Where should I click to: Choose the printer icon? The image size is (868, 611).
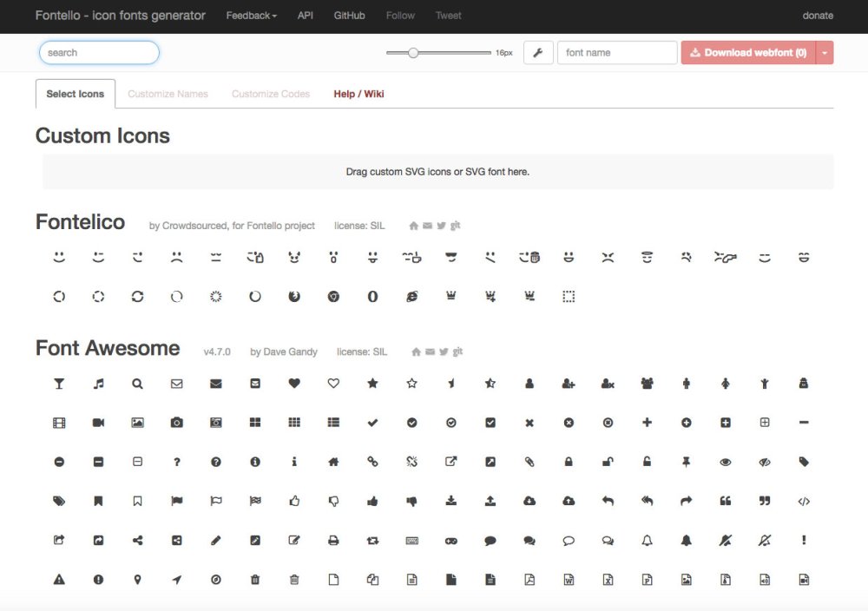point(333,541)
